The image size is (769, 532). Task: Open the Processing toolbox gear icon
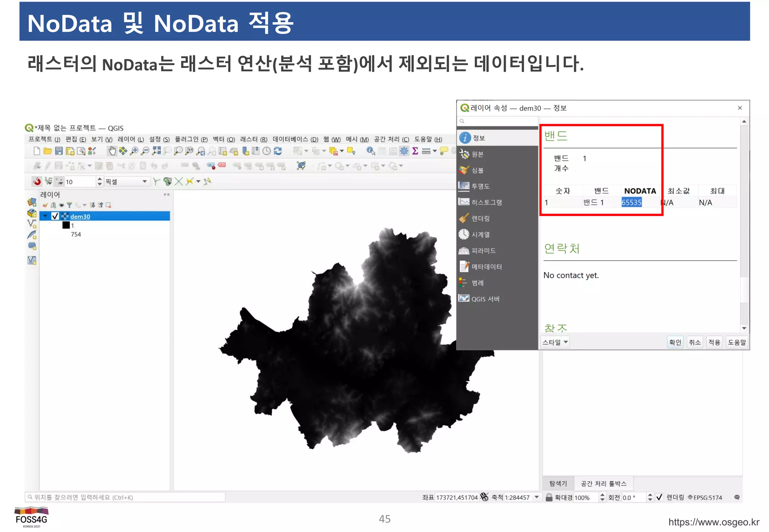(404, 151)
